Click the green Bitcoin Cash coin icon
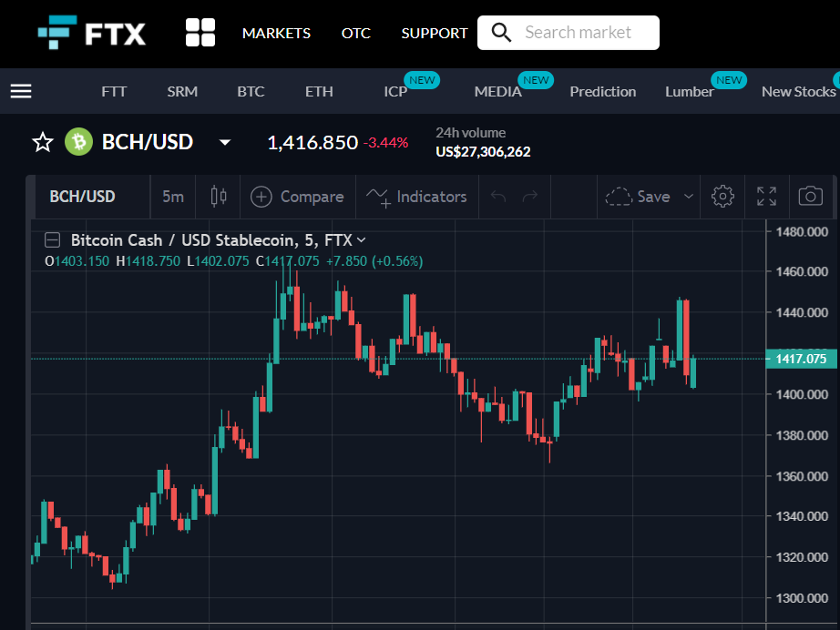This screenshot has height=630, width=840. pyautogui.click(x=78, y=142)
